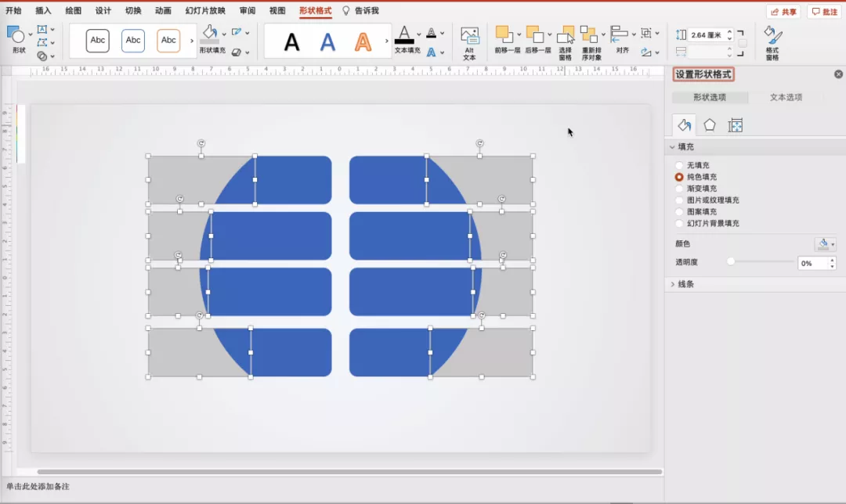Click the shape height field showing 2.64 厘米
Image resolution: width=846 pixels, height=504 pixels.
click(707, 35)
